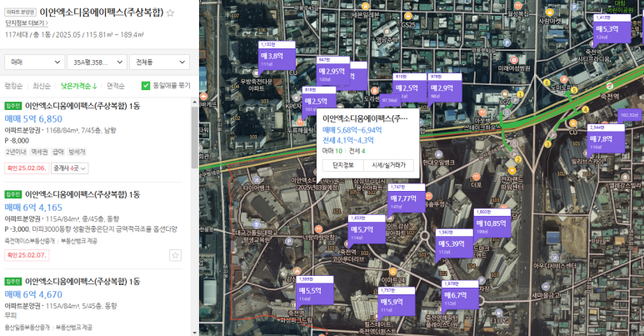Open 단지정보 더보기 link
Image resolution: width=644 pixels, height=336 pixels.
pyautogui.click(x=27, y=23)
